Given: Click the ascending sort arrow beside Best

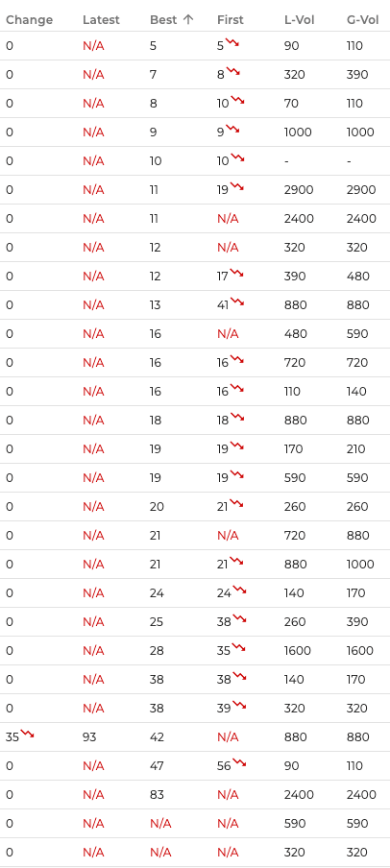Looking at the screenshot, I should 188,19.
